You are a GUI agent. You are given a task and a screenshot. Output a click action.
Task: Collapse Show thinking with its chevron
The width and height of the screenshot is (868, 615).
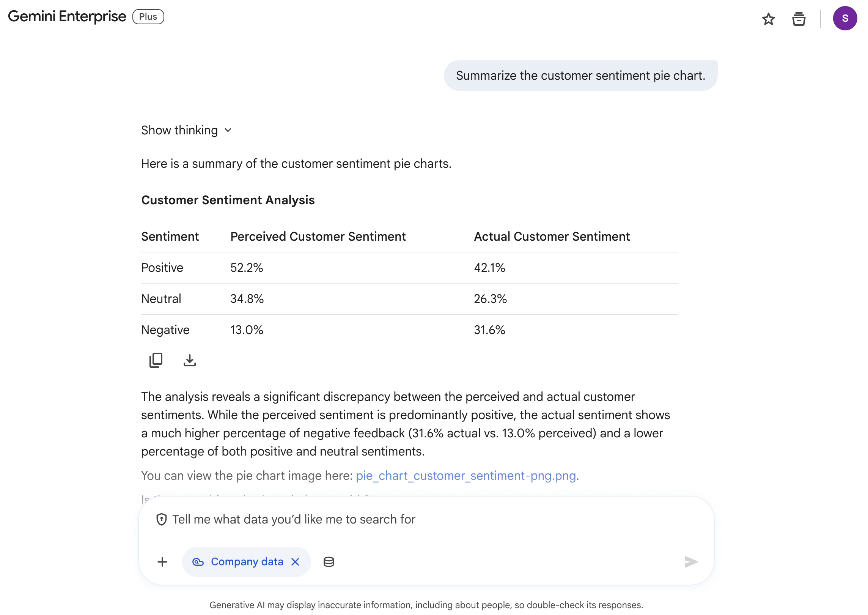click(x=228, y=130)
